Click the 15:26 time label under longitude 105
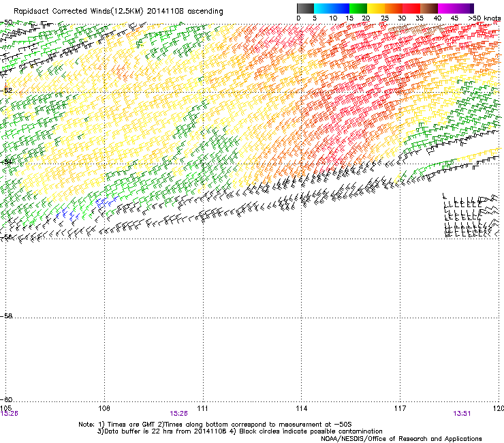Viewport: 504px width, 443px height. coord(9,414)
